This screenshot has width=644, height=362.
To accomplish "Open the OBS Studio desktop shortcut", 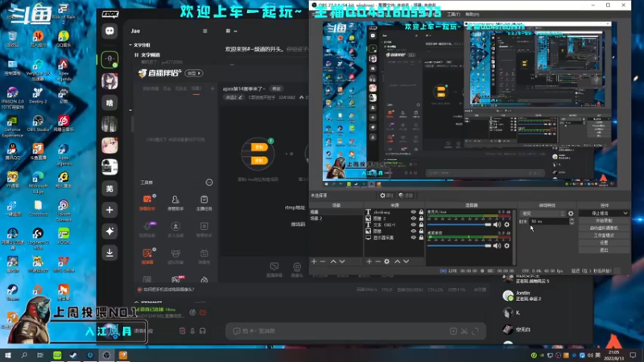I will tap(38, 124).
